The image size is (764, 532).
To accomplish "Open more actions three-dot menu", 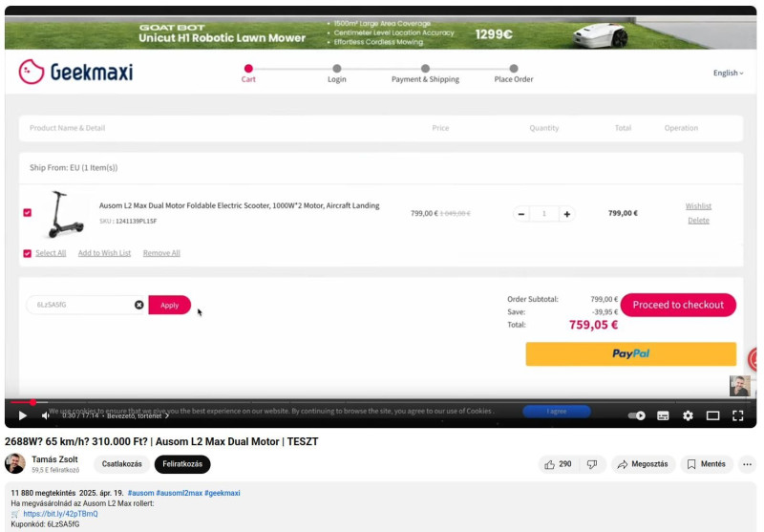I will (x=747, y=464).
